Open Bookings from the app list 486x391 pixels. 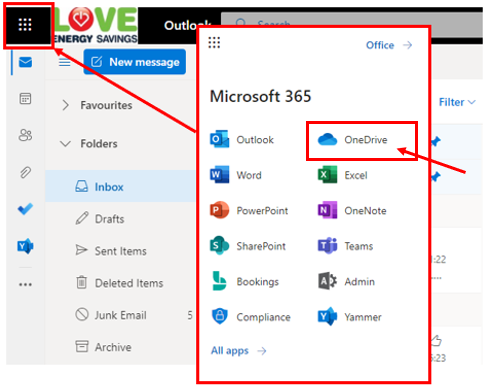click(x=245, y=282)
